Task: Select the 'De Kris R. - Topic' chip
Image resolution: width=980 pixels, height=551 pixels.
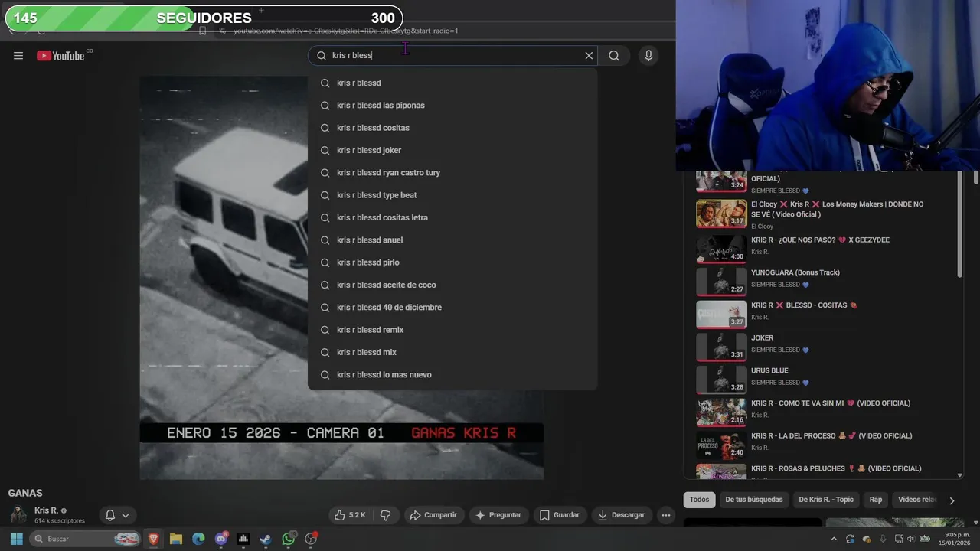Action: coord(826,500)
